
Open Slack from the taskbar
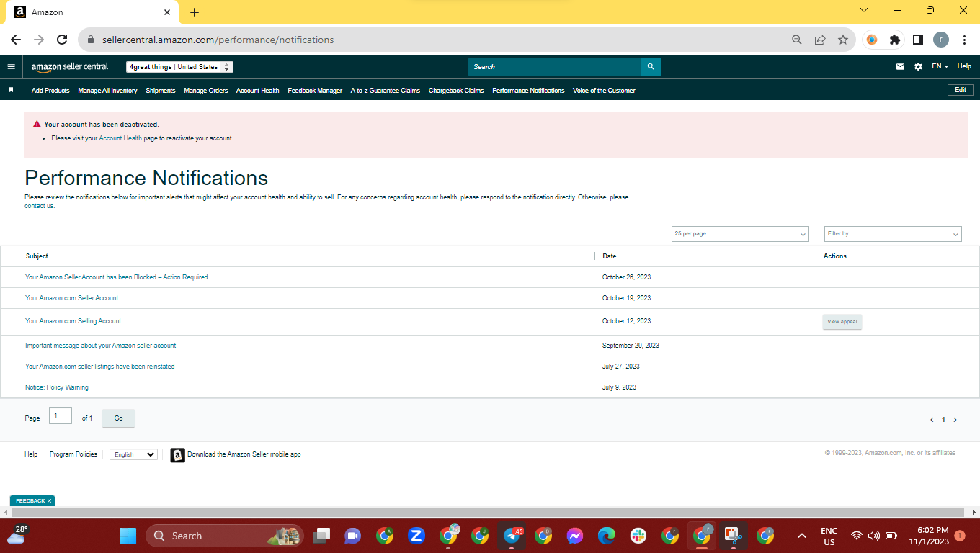pos(638,536)
